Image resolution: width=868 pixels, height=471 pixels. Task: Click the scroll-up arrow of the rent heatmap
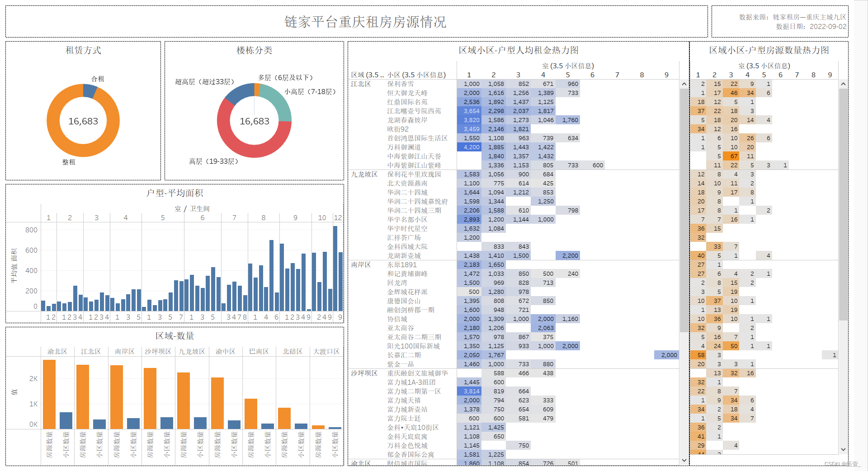684,84
